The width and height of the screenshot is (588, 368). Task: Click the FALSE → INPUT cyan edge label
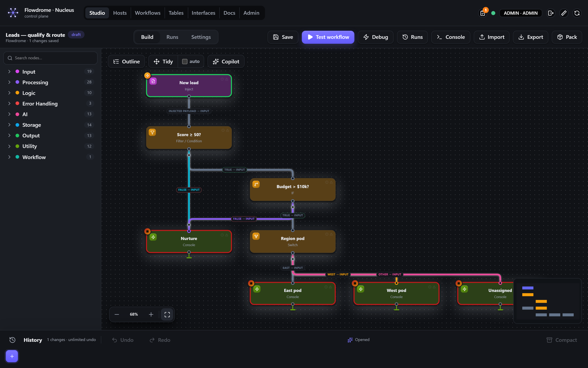(189, 190)
